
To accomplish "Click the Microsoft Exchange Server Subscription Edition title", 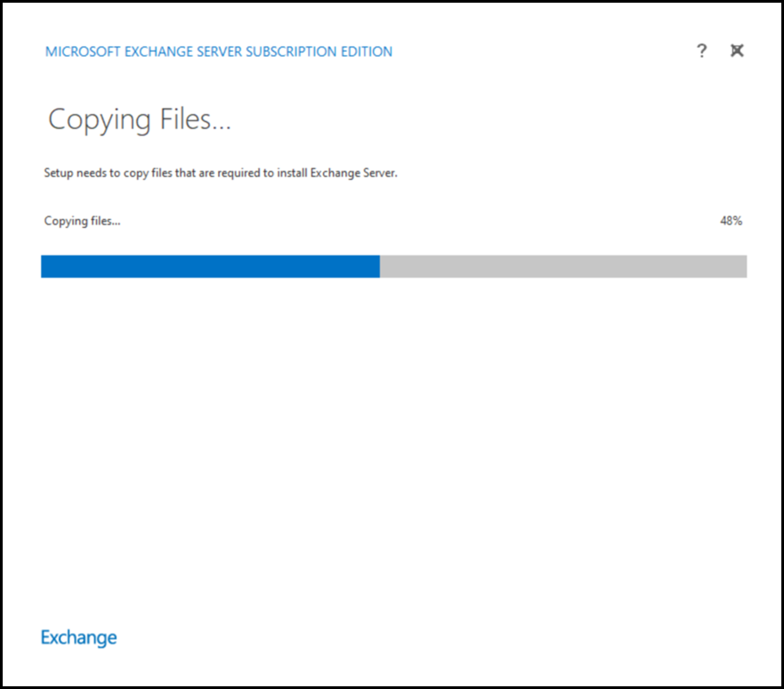I will pyautogui.click(x=219, y=52).
